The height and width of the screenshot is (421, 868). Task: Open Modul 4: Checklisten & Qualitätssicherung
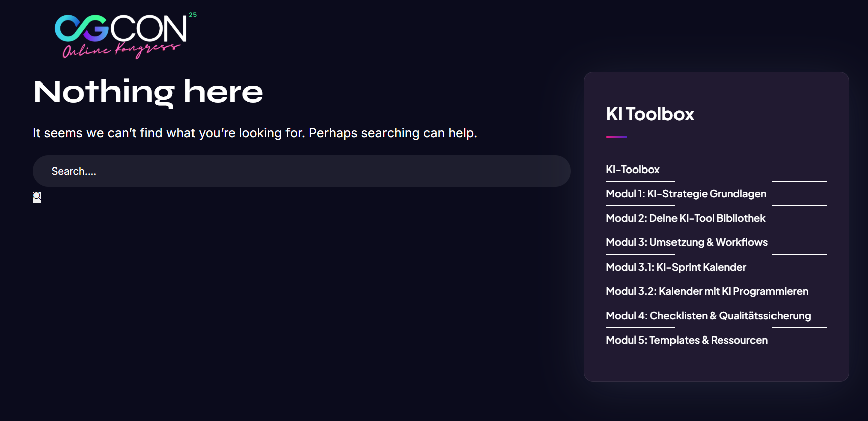tap(708, 316)
